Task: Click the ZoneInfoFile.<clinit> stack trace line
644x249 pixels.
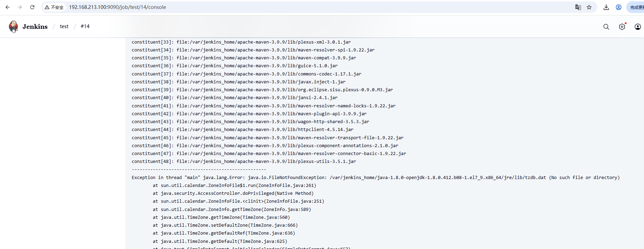Action: click(238, 201)
